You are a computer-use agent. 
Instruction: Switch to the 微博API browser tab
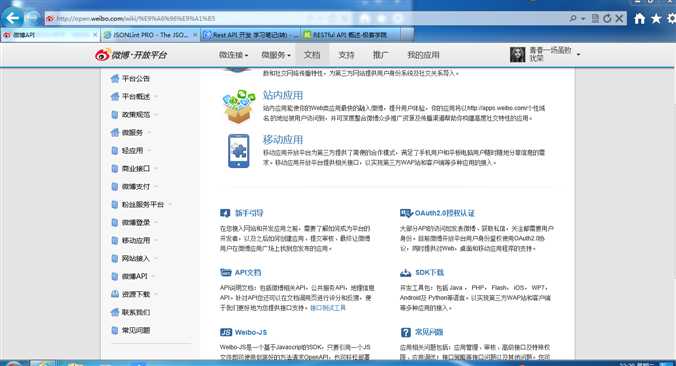click(50, 35)
